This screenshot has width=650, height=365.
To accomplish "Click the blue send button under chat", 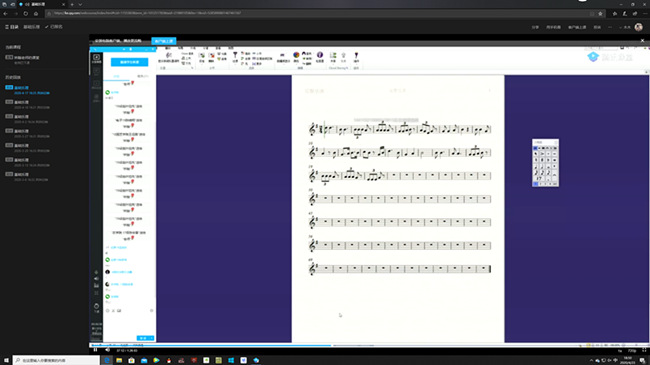I will tap(146, 338).
